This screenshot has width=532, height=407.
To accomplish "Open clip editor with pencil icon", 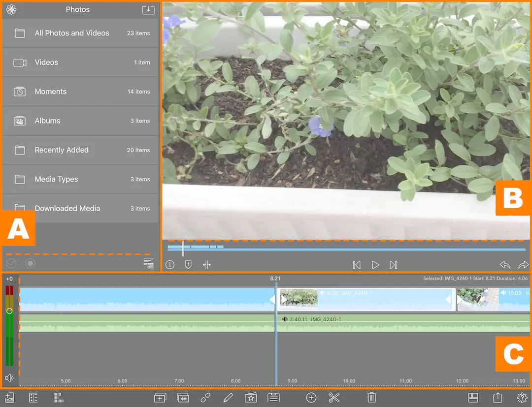I will [x=228, y=398].
